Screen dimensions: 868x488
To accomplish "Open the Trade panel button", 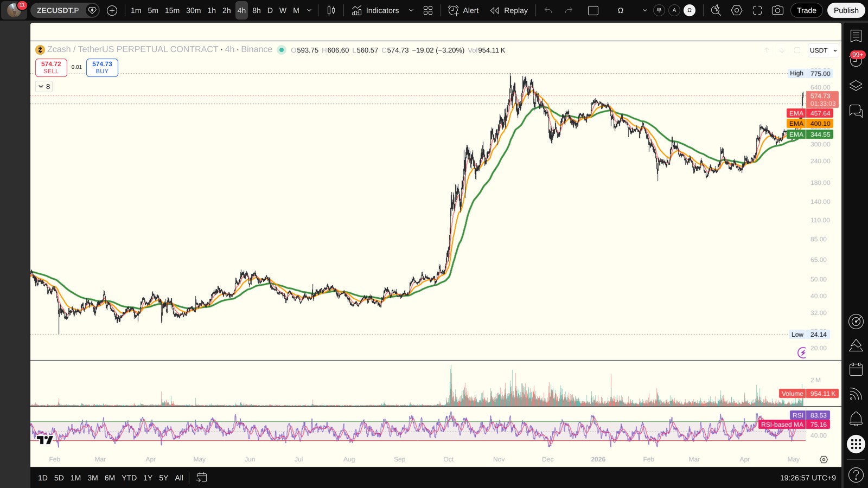I will pos(807,10).
